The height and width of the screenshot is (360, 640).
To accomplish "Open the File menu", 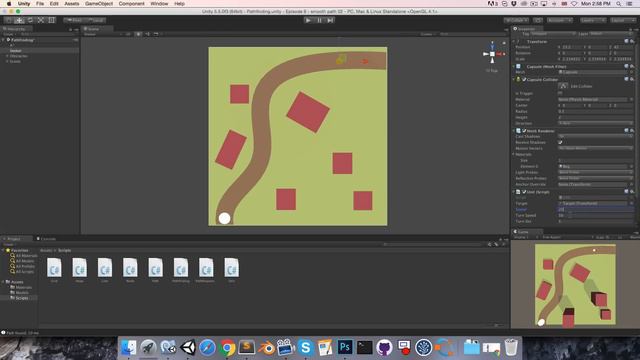I will [40, 4].
